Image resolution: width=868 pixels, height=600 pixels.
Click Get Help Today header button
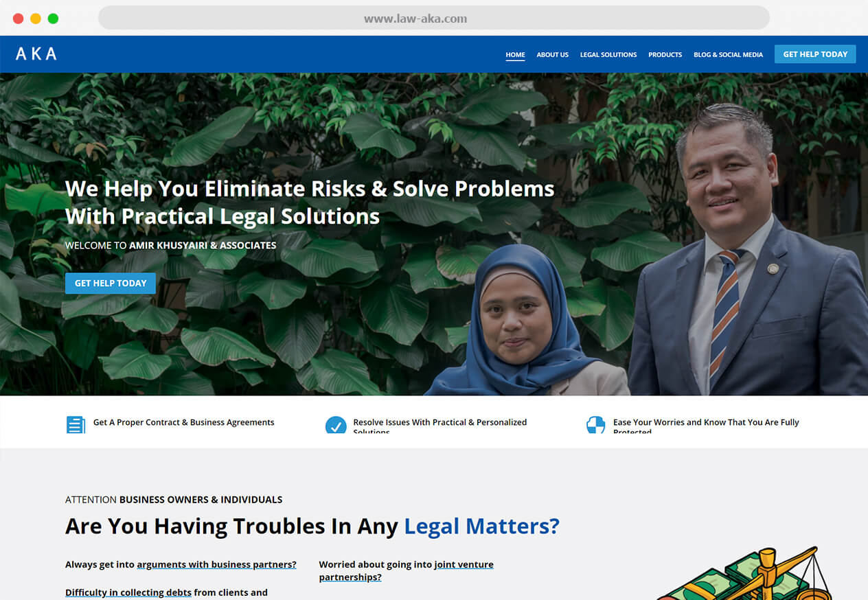pyautogui.click(x=815, y=54)
